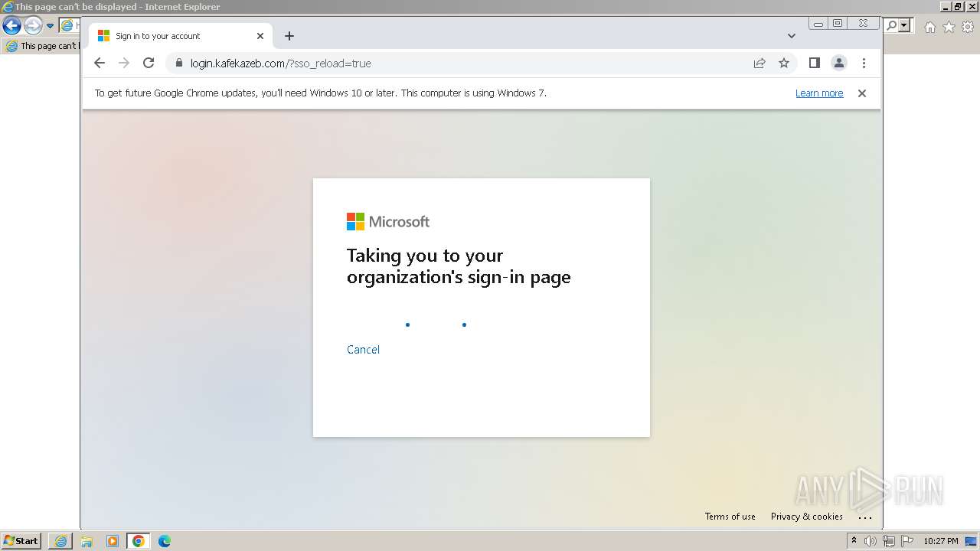
Task: Go to Internet Explorer home page
Action: click(930, 27)
